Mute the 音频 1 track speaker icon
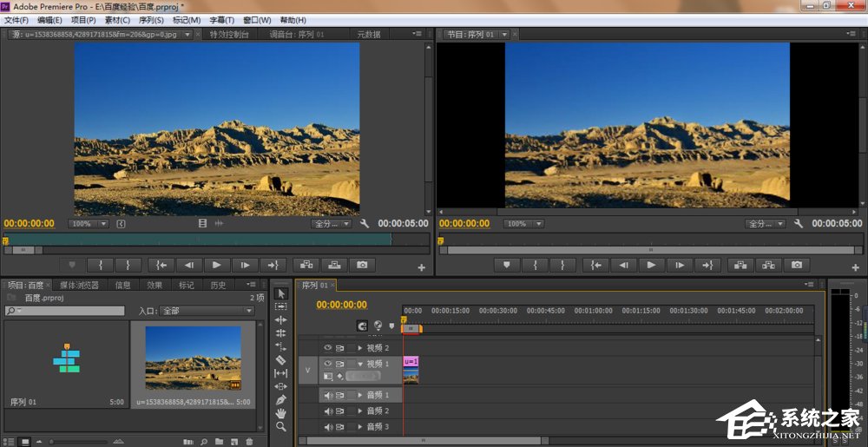This screenshot has height=447, width=868. pyautogui.click(x=328, y=395)
